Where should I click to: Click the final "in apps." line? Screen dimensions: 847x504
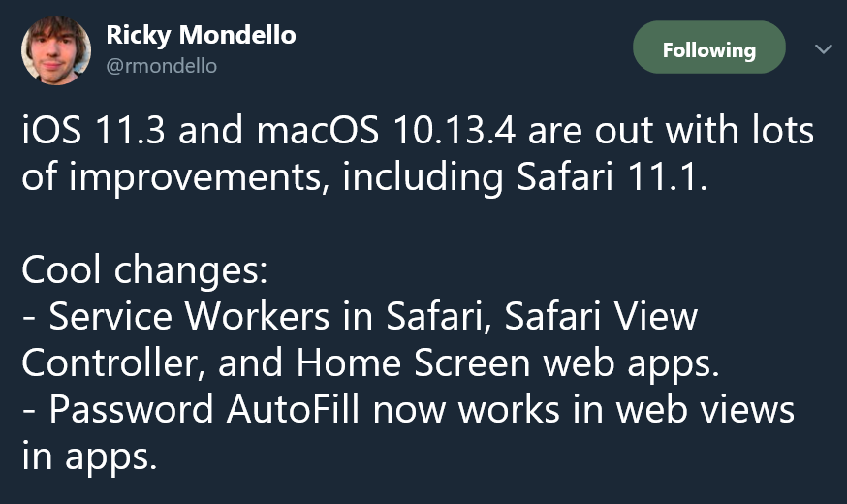(90, 458)
